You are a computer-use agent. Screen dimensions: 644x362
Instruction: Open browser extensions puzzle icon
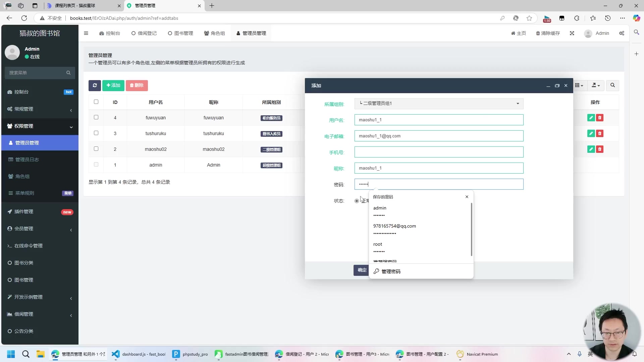[x=577, y=18]
